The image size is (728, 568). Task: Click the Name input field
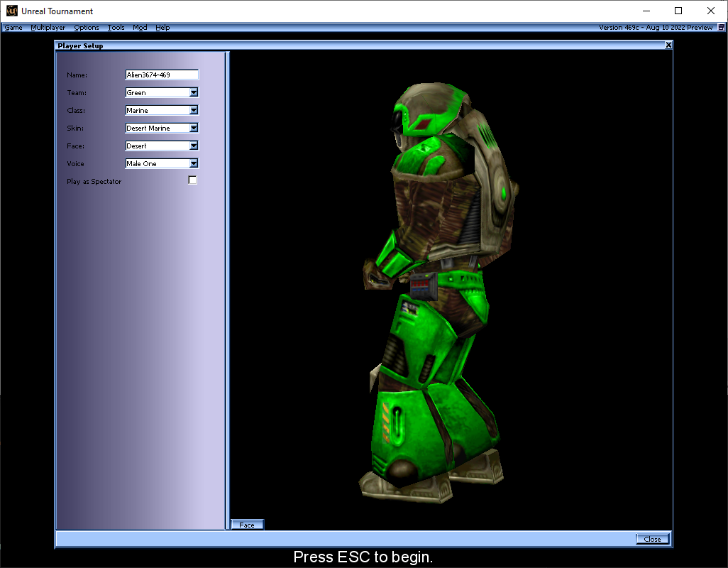click(x=162, y=75)
